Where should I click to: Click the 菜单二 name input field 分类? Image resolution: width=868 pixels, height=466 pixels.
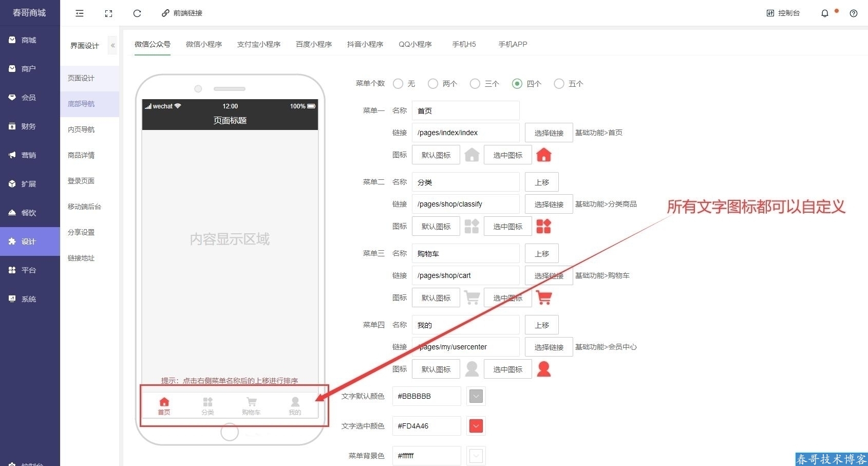[465, 182]
